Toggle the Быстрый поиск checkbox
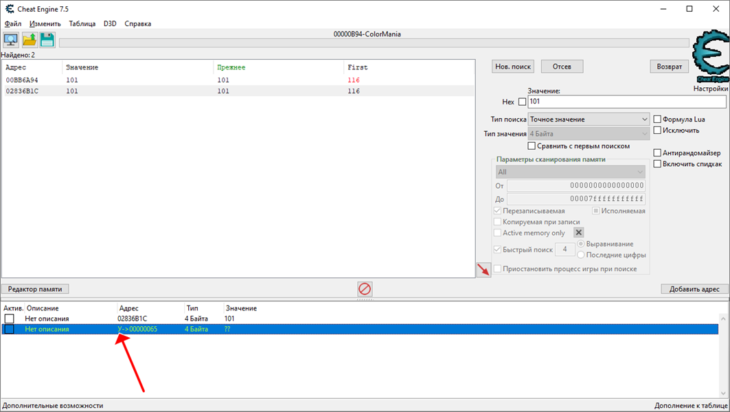Screen dimensions: 730x412 click(x=497, y=250)
